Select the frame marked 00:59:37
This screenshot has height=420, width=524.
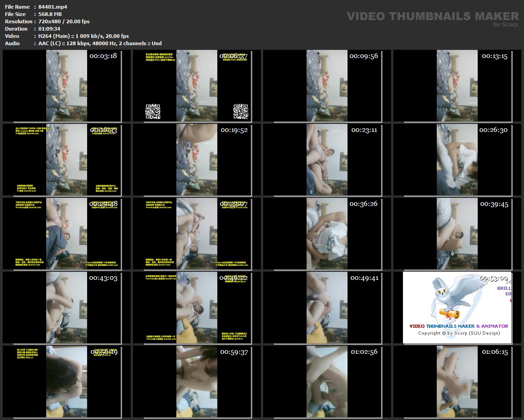[196, 382]
